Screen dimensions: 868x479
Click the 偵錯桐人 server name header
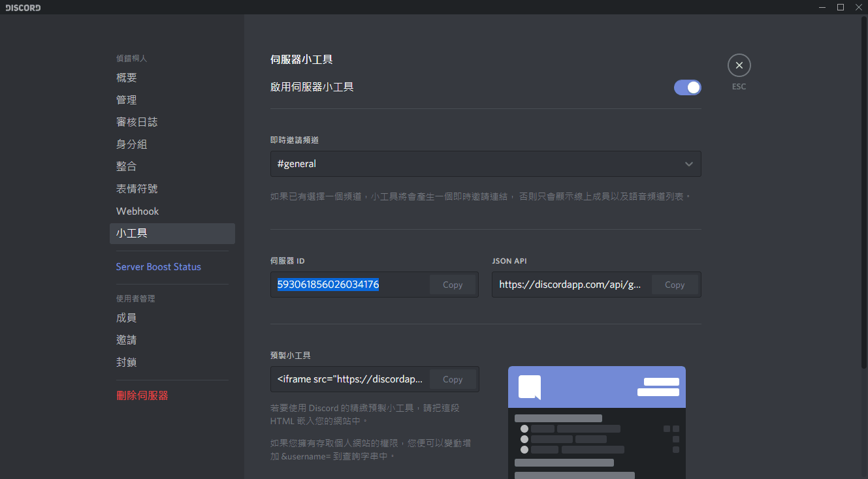point(131,58)
